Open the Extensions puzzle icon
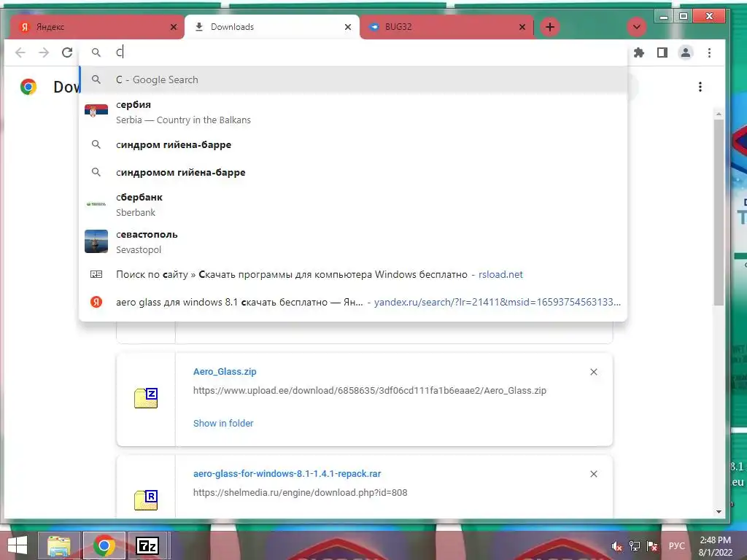Viewport: 747px width, 560px height. (x=639, y=52)
